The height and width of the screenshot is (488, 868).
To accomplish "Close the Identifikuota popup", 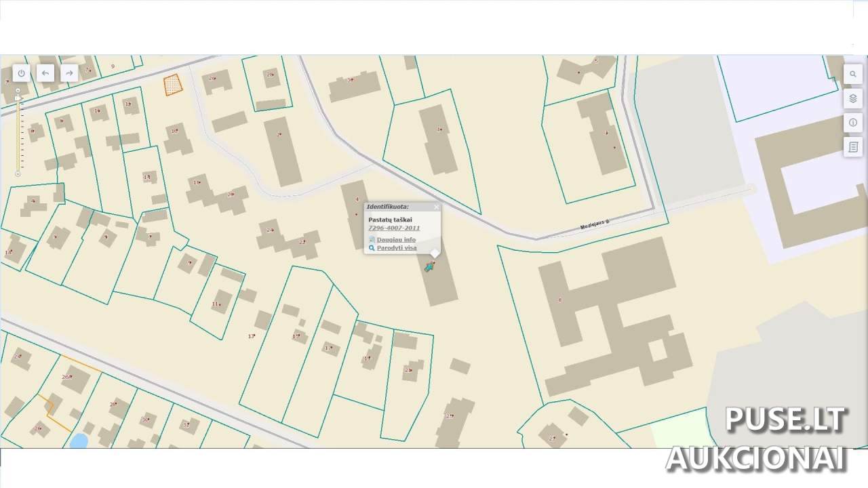I will click(x=436, y=207).
